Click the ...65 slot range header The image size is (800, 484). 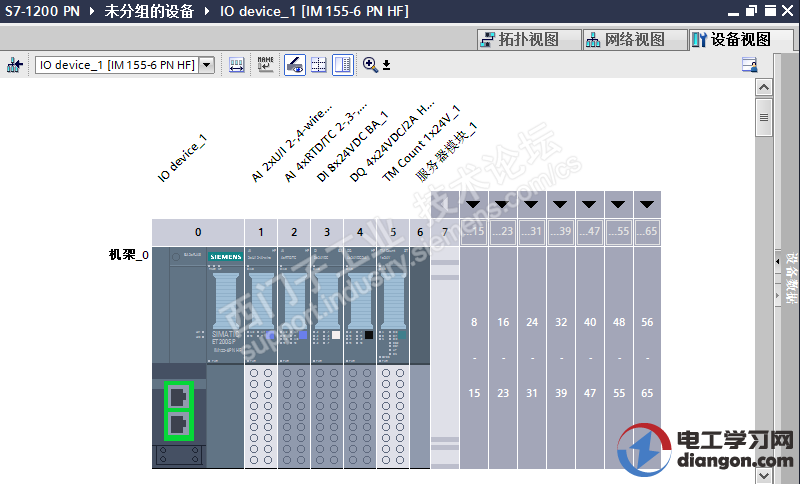click(x=647, y=232)
